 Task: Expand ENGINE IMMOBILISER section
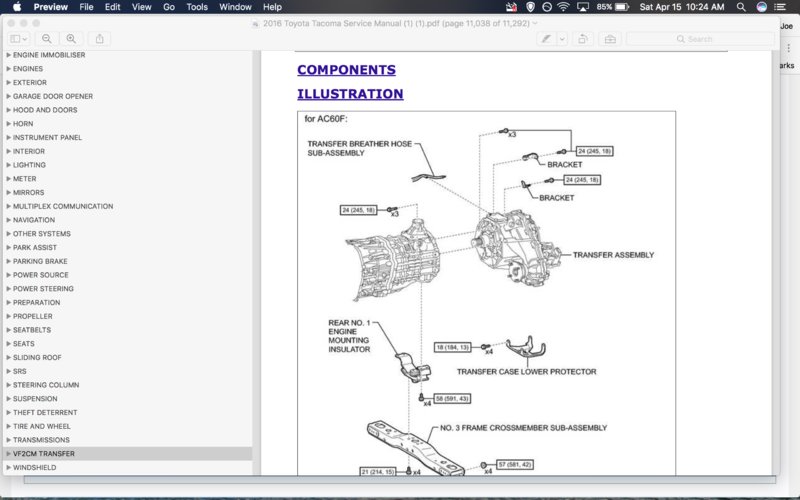[9, 55]
